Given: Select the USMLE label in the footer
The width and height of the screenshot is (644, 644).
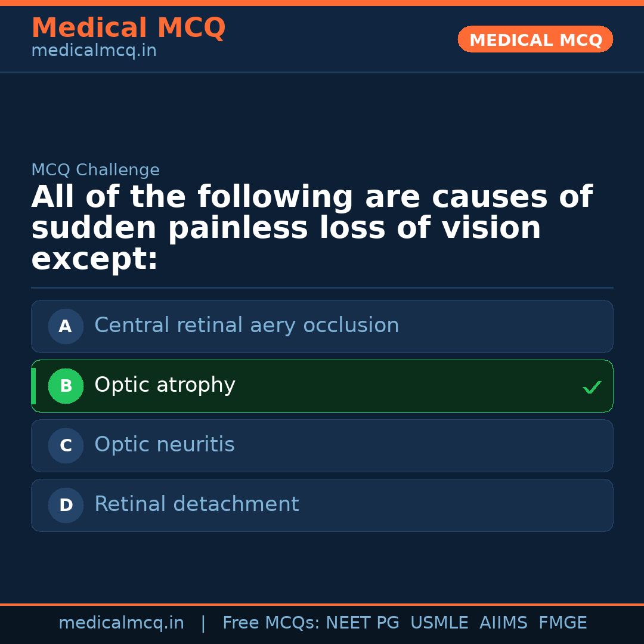Looking at the screenshot, I should point(439,622).
